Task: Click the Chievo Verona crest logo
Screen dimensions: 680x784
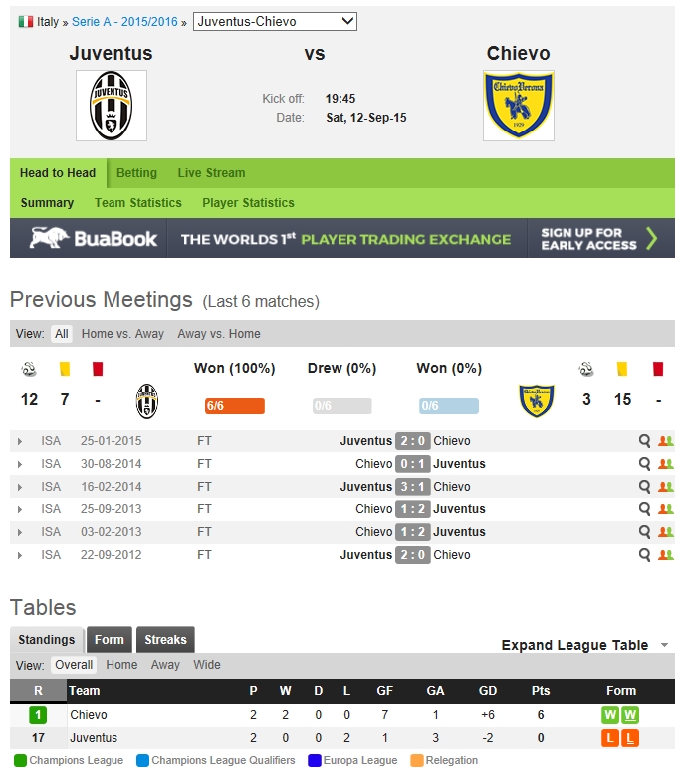Action: pos(518,106)
